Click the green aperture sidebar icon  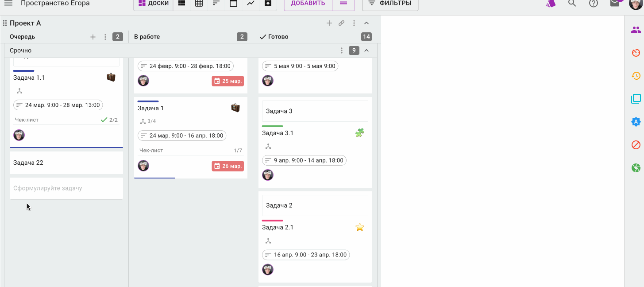tap(636, 168)
